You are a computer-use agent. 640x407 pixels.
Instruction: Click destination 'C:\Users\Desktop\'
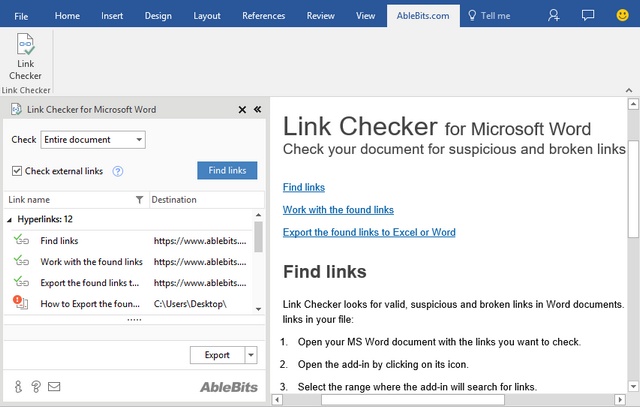point(190,304)
